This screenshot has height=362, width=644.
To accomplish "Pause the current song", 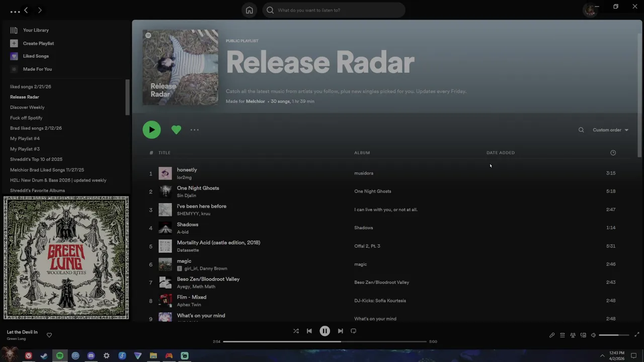I will pyautogui.click(x=325, y=331).
